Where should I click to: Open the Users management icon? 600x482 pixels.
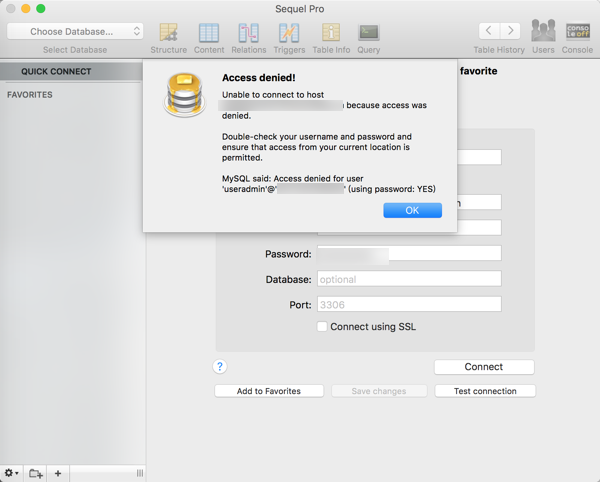pyautogui.click(x=543, y=31)
